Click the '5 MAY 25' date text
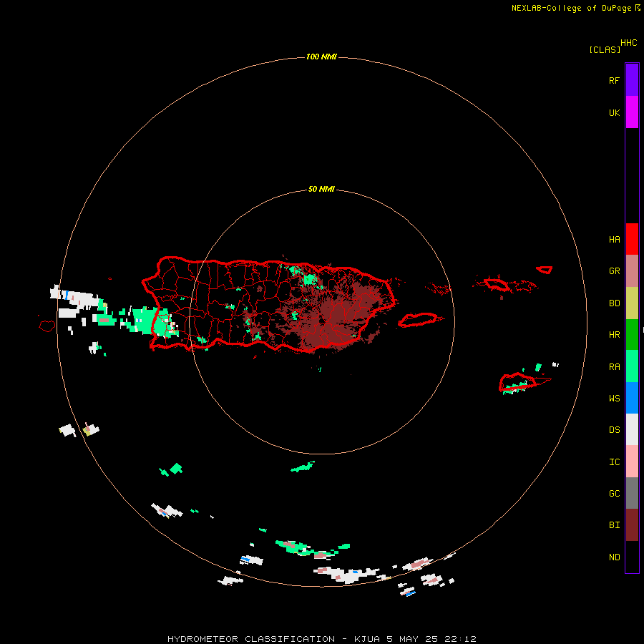 (x=412, y=639)
